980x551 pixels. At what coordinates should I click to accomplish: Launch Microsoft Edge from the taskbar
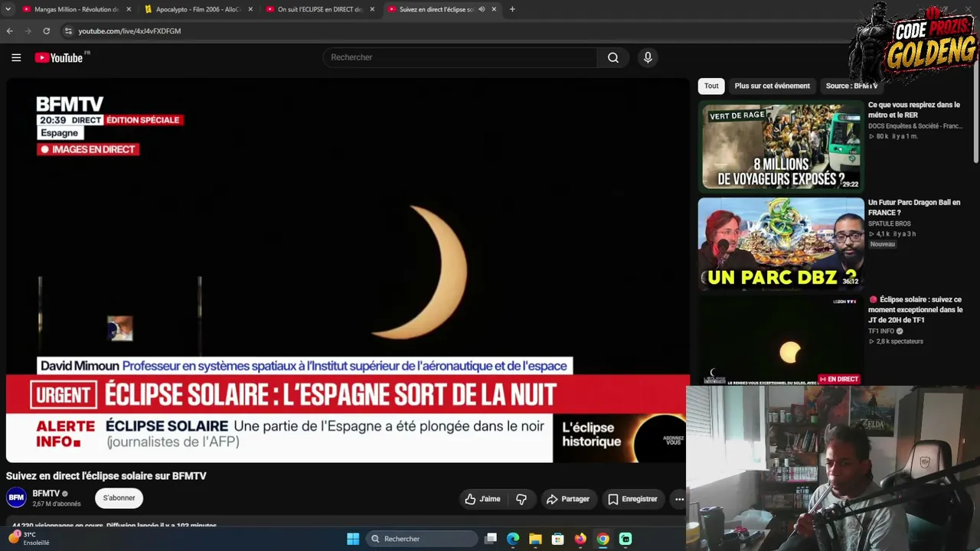(x=513, y=539)
